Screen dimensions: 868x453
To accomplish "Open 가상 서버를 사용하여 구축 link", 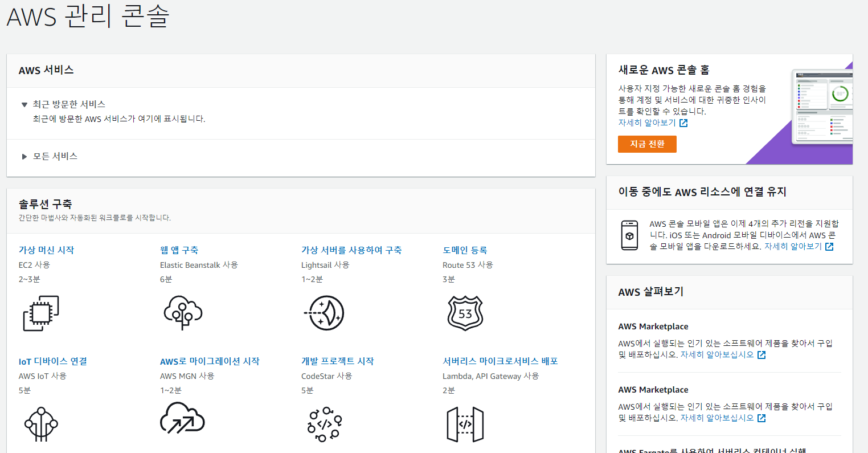I will 351,250.
